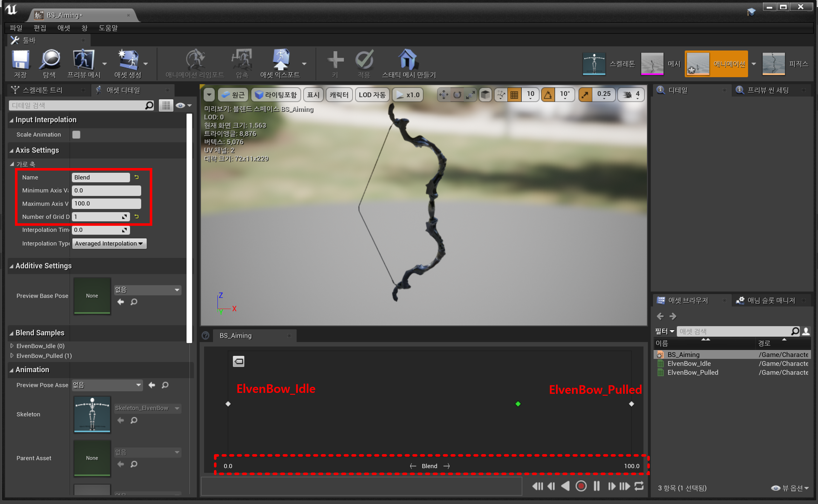This screenshot has width=818, height=504.
Task: Click the loop playback icon
Action: click(639, 486)
